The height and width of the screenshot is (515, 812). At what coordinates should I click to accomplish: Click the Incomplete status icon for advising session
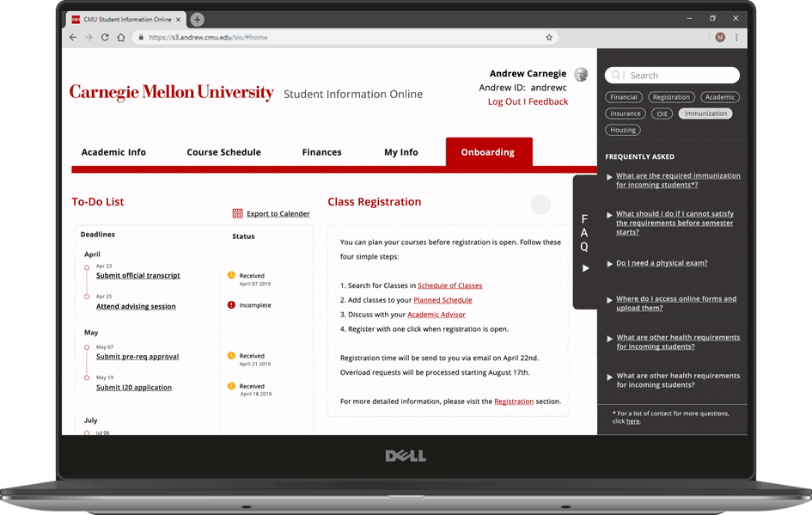pyautogui.click(x=231, y=304)
